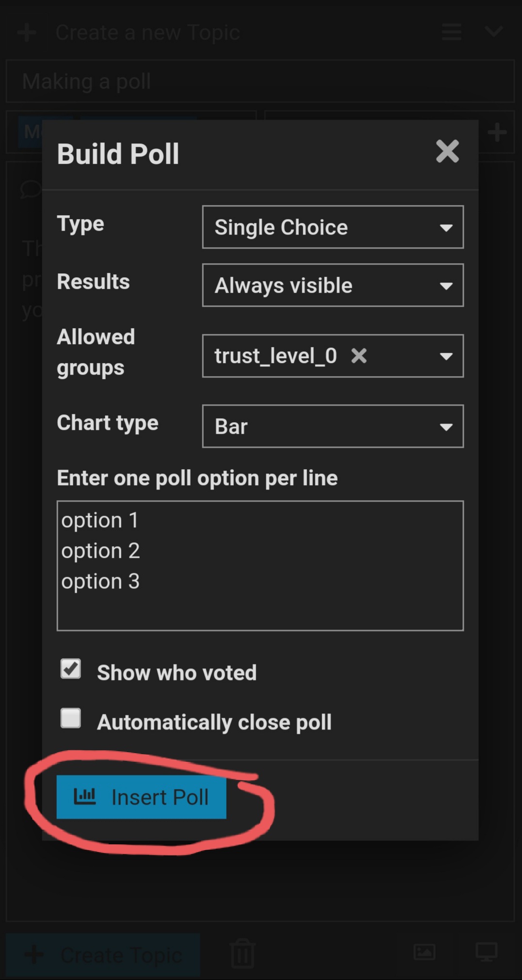Collapse composer with the chevron icon
The image size is (522, 980).
493,32
